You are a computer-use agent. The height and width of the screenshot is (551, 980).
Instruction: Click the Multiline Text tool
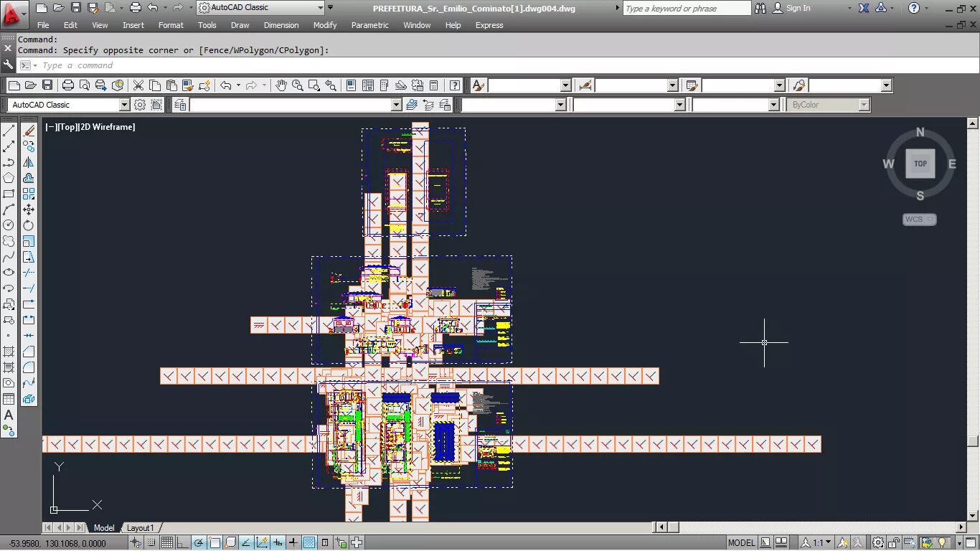coord(9,415)
